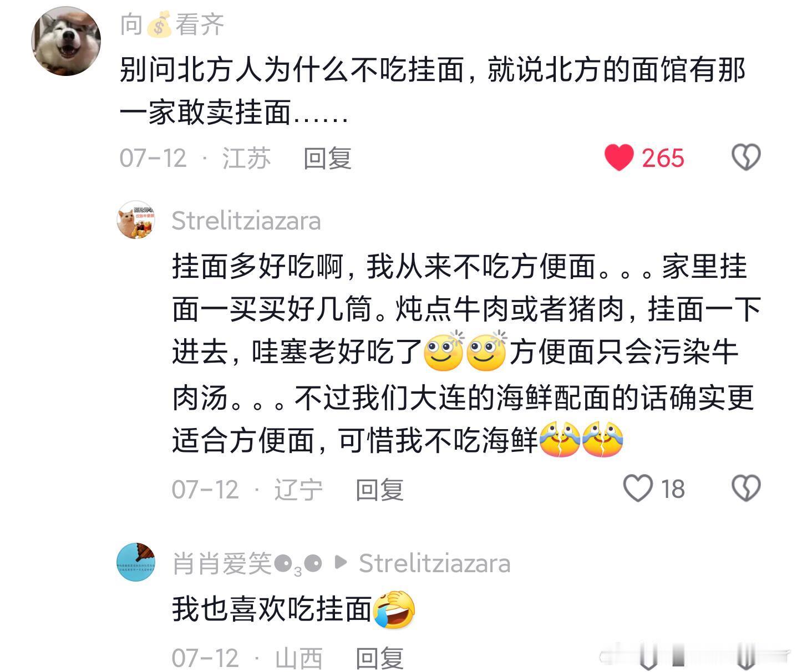The image size is (797, 672).
Task: Open replied-to Strelitziazara name after arrow
Action: [x=434, y=563]
